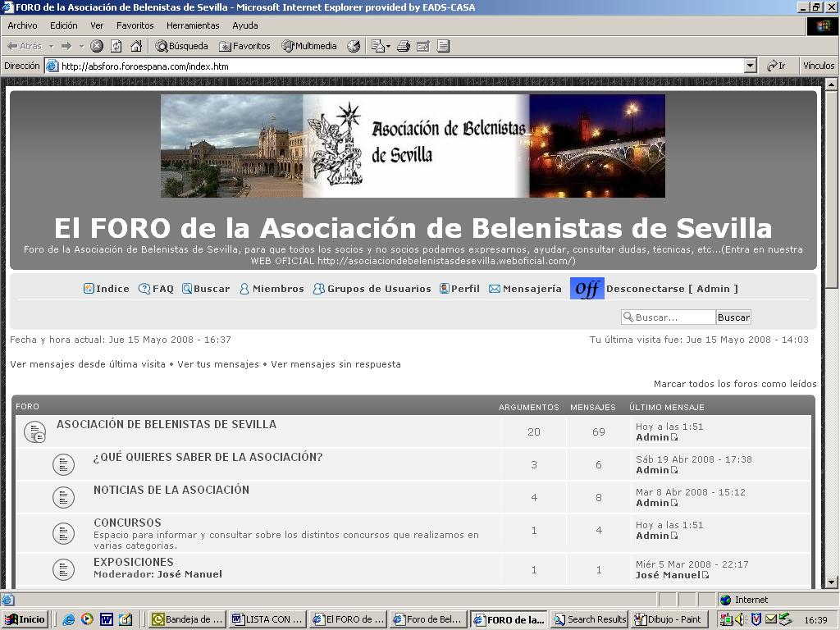840x630 pixels.
Task: Go to Home page icon
Action: (136, 46)
